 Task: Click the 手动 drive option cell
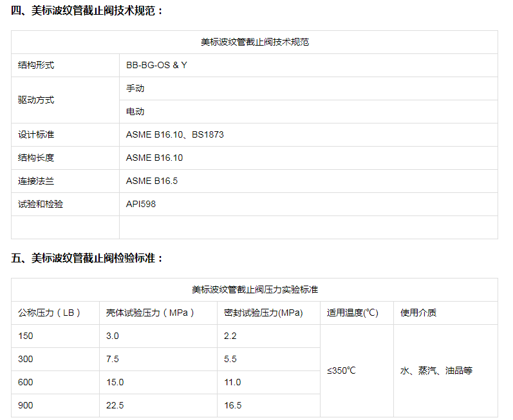[135, 89]
